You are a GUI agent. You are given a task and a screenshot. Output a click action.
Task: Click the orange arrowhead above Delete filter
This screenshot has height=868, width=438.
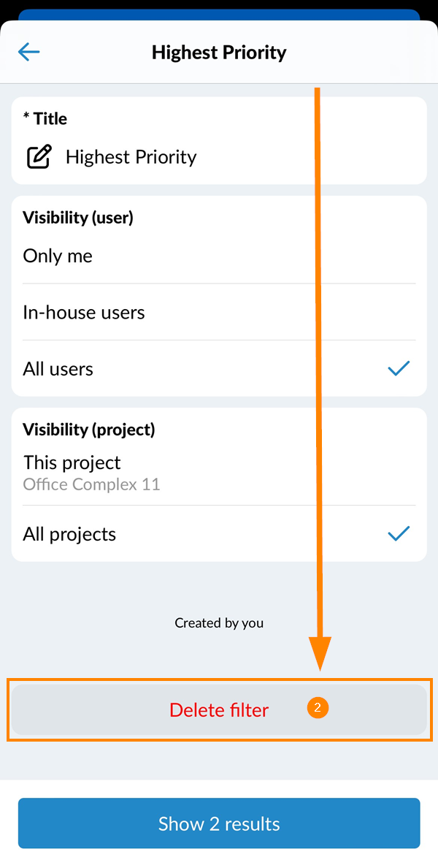tap(320, 654)
